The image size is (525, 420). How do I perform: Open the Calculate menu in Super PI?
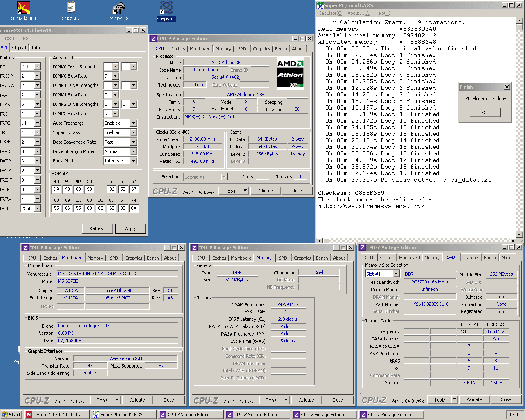[x=331, y=13]
